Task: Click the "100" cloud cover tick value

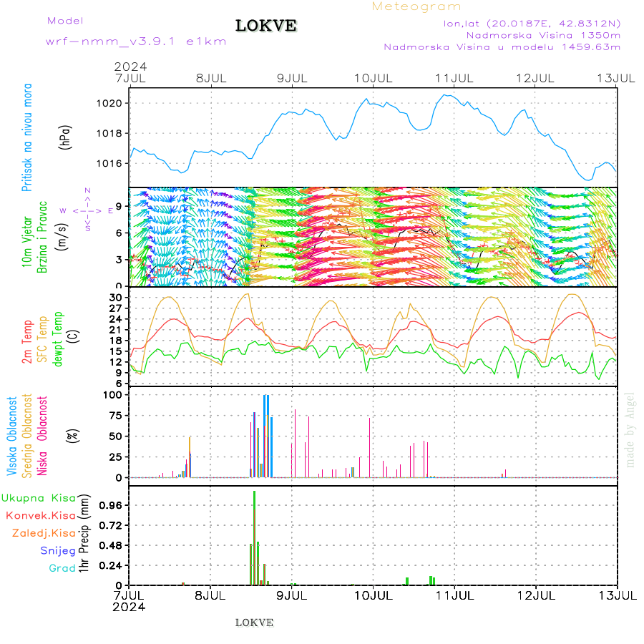Action: coord(112,395)
